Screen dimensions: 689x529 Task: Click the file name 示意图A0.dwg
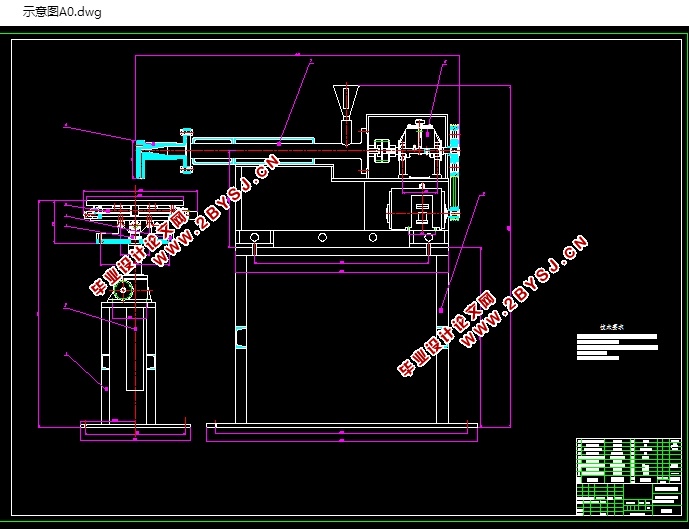tap(62, 12)
